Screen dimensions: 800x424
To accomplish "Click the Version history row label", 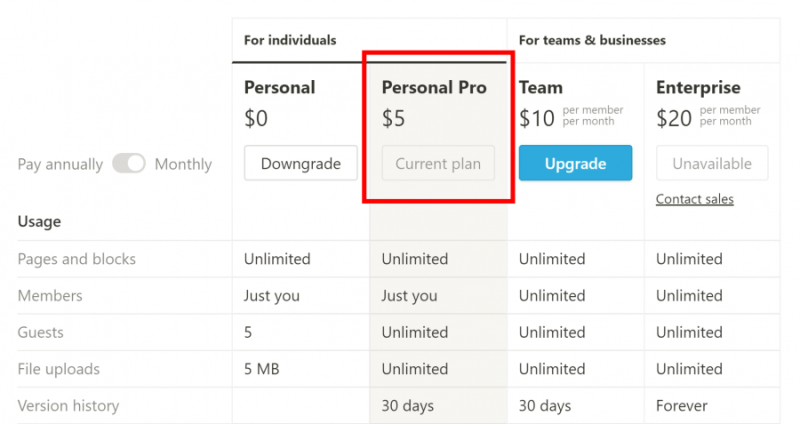I will (x=68, y=406).
